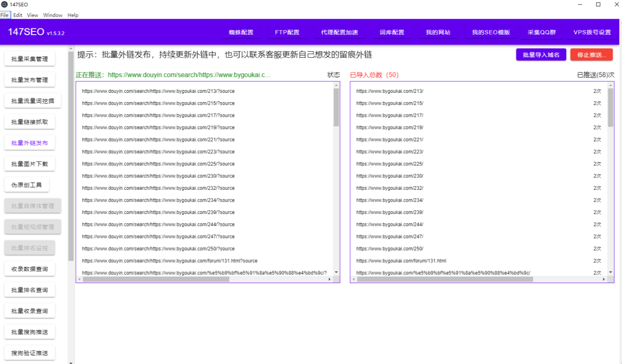The width and height of the screenshot is (622, 364).
Task: Open 词库配置 tab
Action: point(392,32)
